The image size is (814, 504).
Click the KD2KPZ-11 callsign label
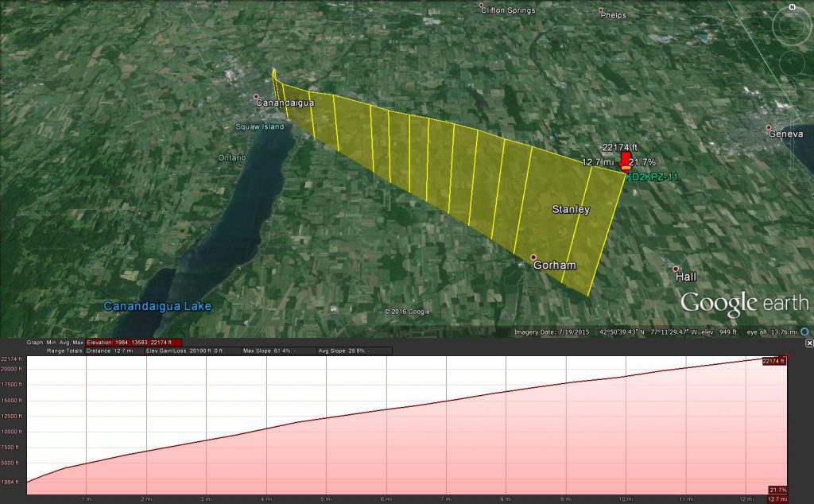click(652, 176)
